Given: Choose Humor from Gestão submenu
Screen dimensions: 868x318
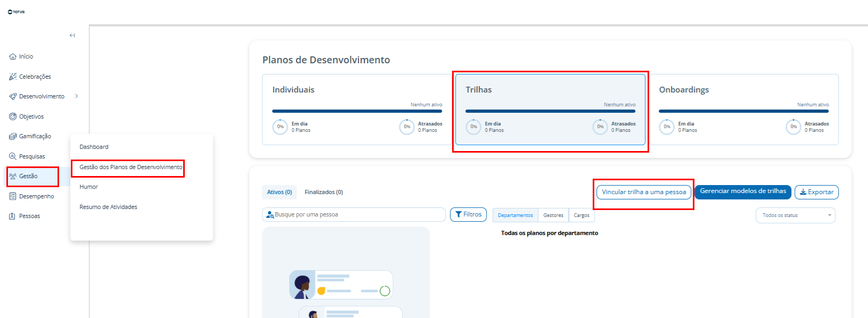Looking at the screenshot, I should (89, 187).
